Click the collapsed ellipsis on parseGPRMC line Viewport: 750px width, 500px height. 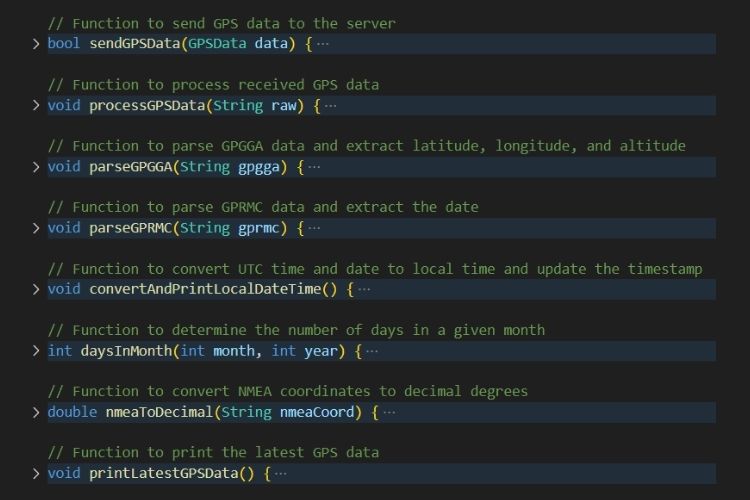click(x=314, y=228)
